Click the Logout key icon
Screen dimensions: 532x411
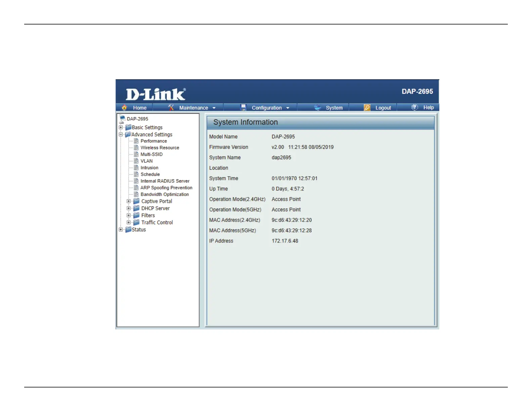(367, 107)
